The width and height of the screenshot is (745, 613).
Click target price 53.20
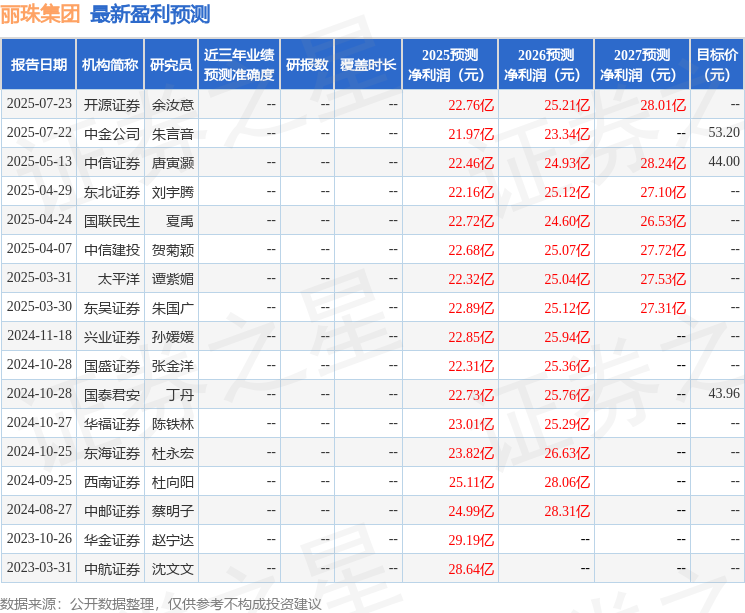point(724,133)
